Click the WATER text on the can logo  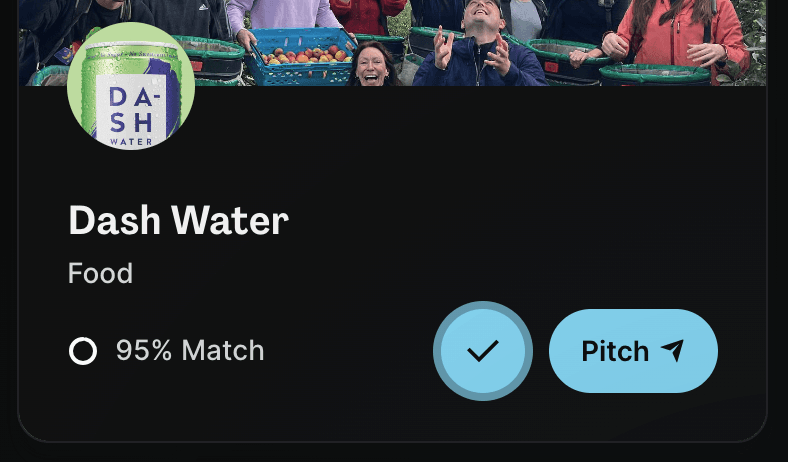pos(131,142)
